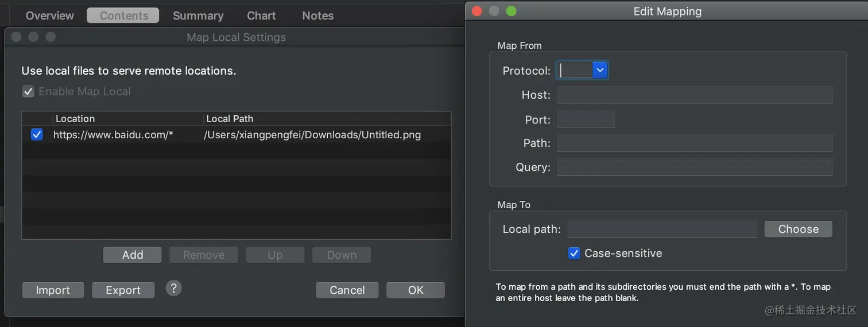Focus the Query text field

pos(695,167)
